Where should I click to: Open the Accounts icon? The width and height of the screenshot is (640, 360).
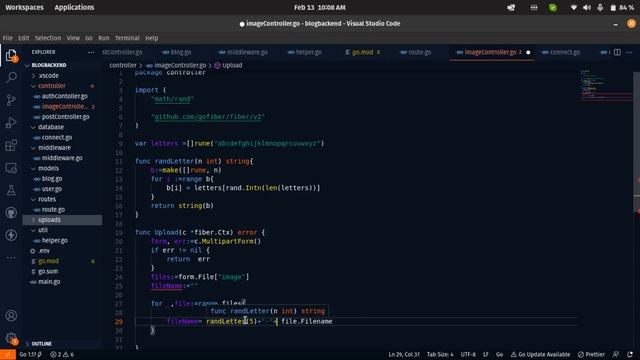tap(11, 316)
